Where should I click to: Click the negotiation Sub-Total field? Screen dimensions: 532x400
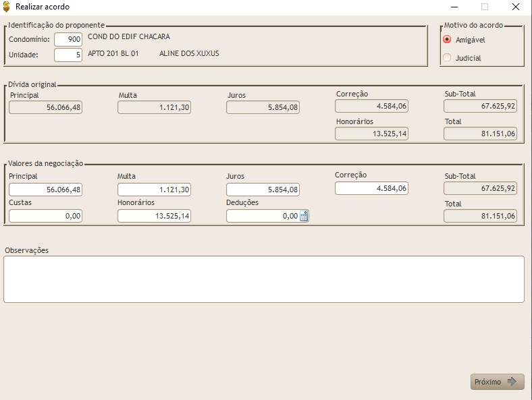tap(481, 188)
